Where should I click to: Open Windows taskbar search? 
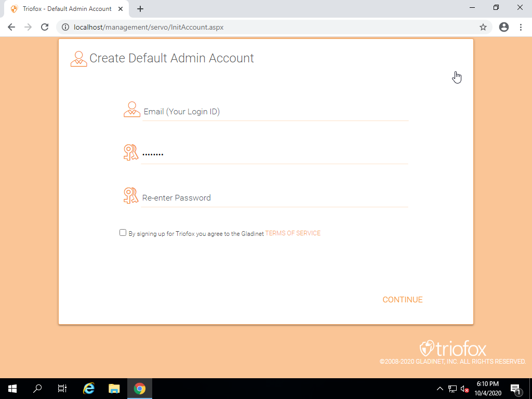click(37, 389)
